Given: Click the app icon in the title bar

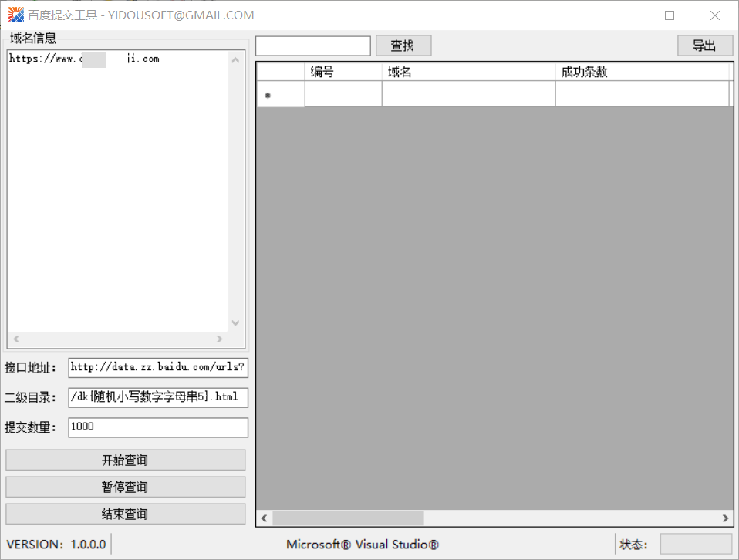Looking at the screenshot, I should coord(15,15).
